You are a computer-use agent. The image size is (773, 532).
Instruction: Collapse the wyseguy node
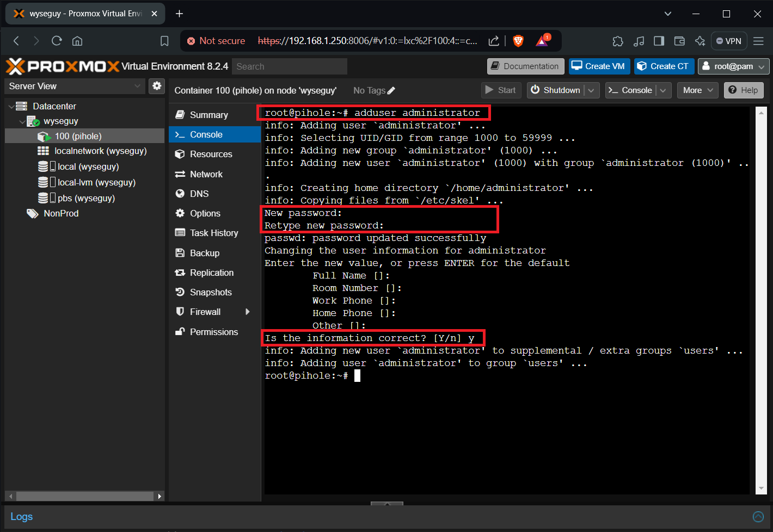22,121
